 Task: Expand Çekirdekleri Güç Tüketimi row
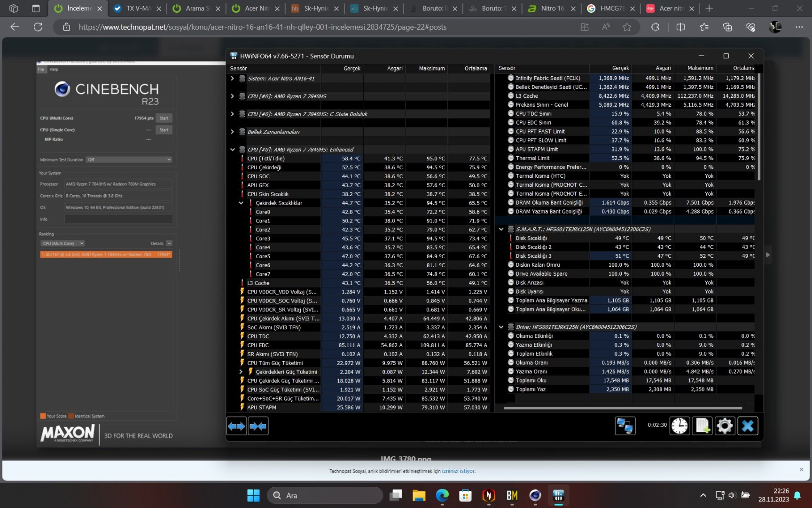tap(241, 372)
